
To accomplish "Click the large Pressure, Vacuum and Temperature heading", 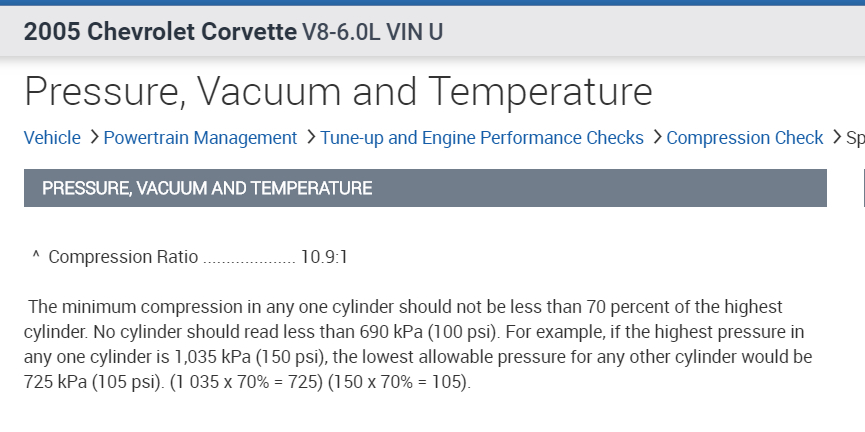I will [338, 92].
